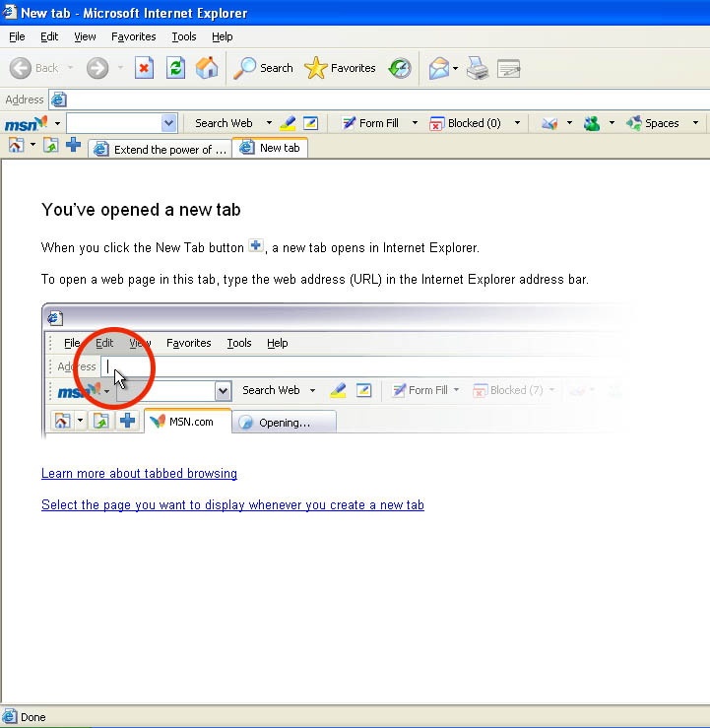Click the Form Fill pencil icon

(x=370, y=123)
